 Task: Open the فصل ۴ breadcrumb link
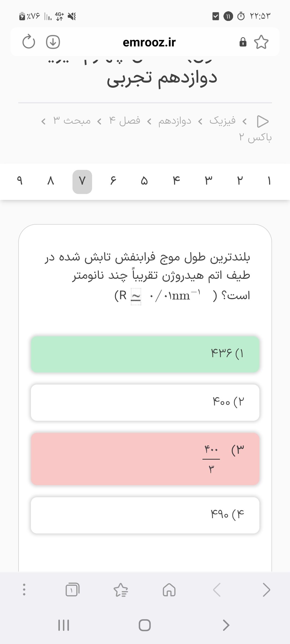125,121
